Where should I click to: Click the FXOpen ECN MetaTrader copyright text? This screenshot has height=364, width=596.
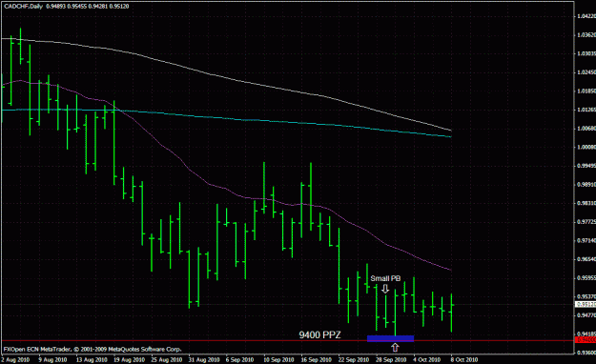click(x=92, y=349)
